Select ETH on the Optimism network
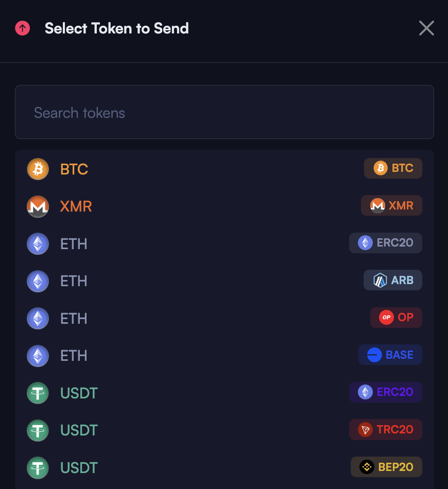Screen dimensions: 448x489 [74, 318]
